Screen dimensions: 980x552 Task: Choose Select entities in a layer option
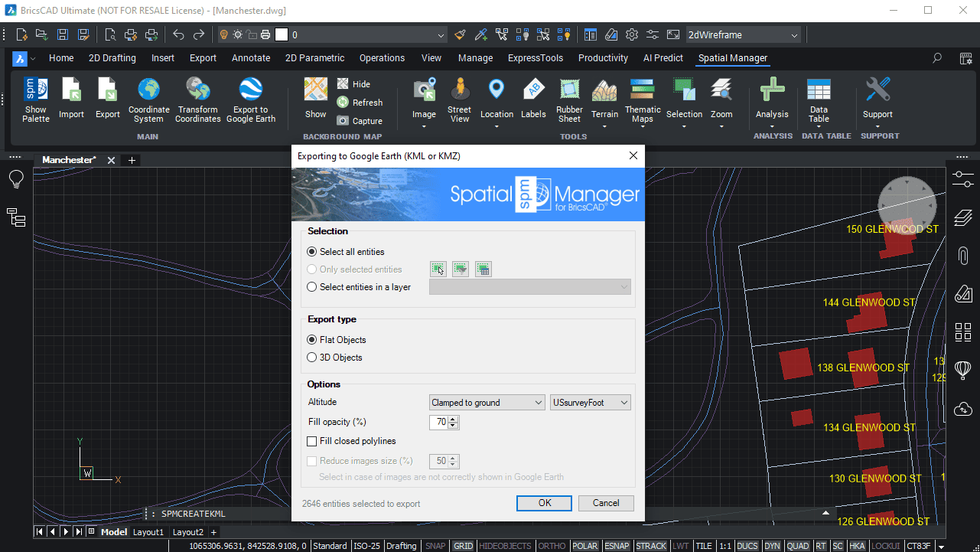click(x=359, y=287)
